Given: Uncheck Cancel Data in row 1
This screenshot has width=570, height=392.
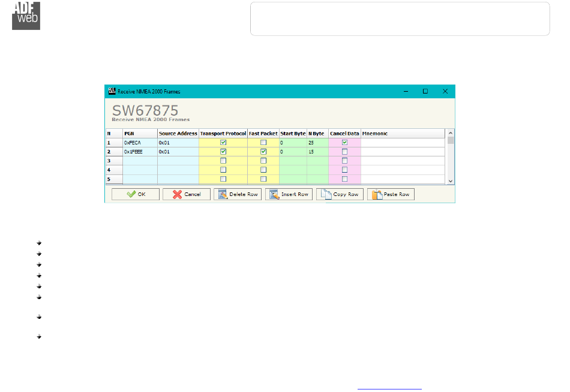Looking at the screenshot, I should click(x=344, y=143).
